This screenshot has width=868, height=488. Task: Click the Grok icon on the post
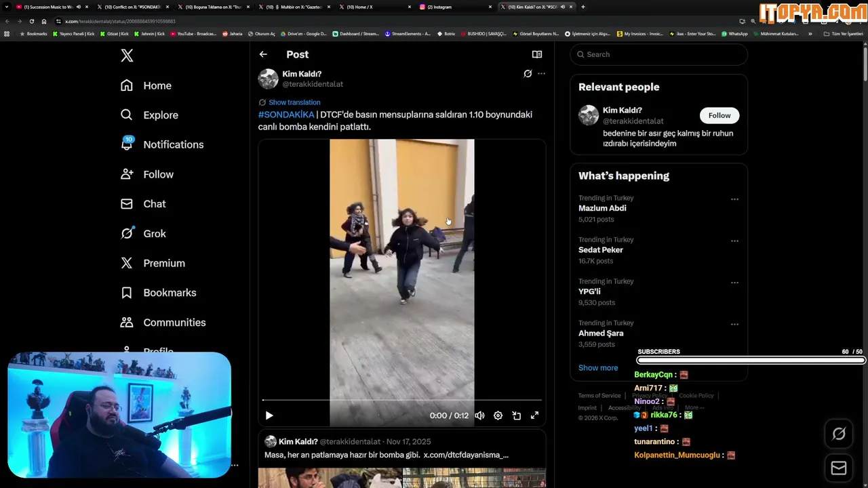tap(528, 73)
